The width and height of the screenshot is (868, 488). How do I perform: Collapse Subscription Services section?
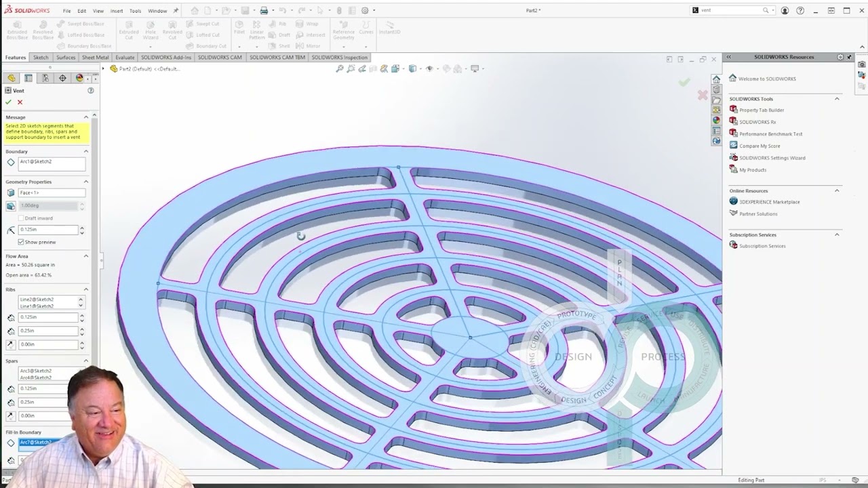tap(837, 235)
